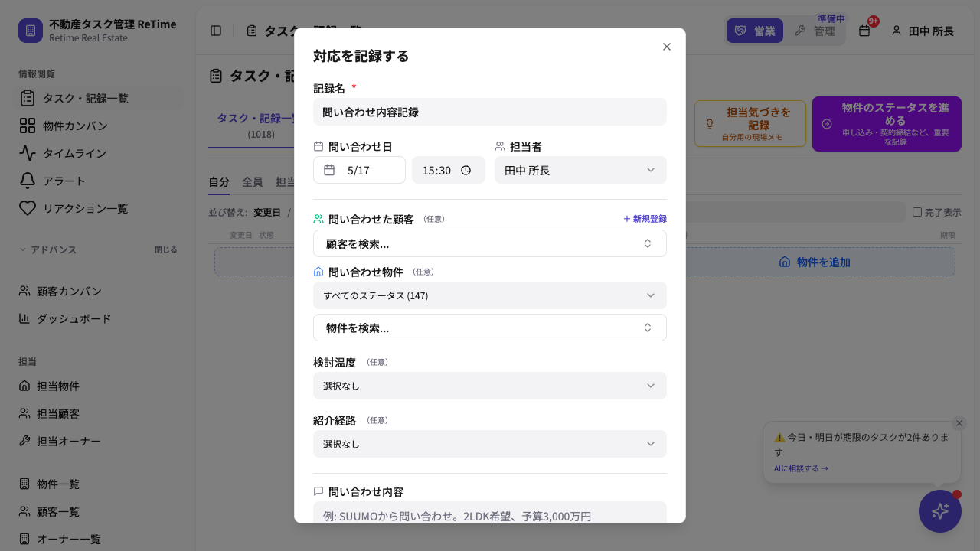
Task: Click 物件を追加 button
Action: pyautogui.click(x=815, y=262)
